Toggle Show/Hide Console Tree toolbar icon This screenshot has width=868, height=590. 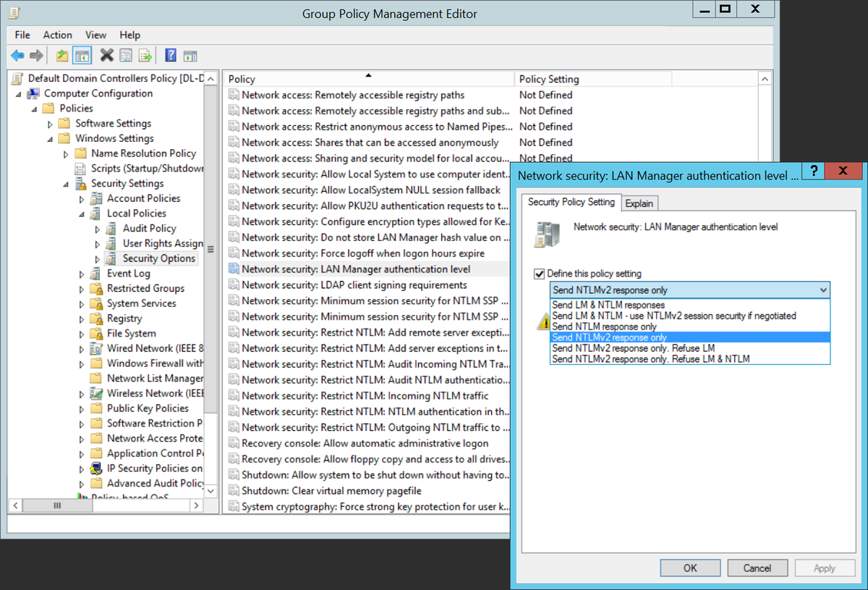pos(82,56)
